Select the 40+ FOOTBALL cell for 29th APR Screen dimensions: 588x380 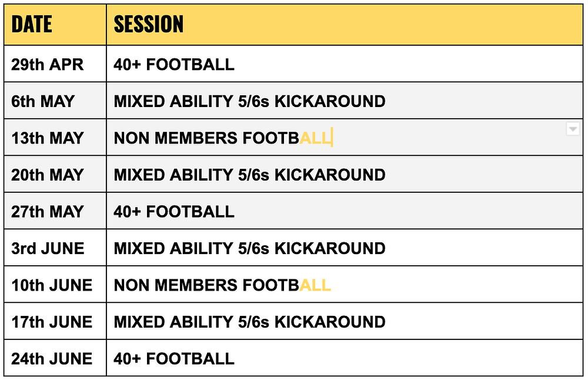point(345,64)
